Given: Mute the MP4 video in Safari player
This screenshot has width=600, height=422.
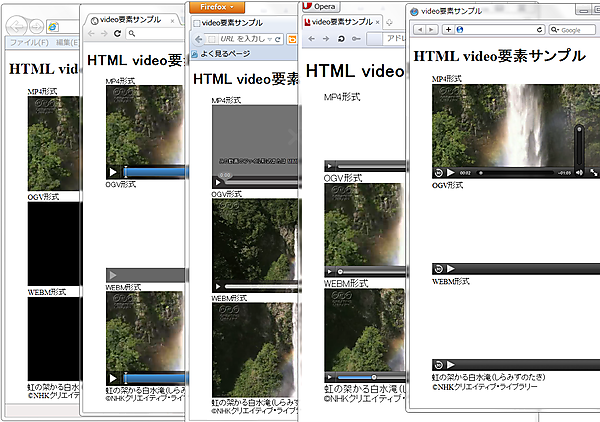Looking at the screenshot, I should pos(579,173).
